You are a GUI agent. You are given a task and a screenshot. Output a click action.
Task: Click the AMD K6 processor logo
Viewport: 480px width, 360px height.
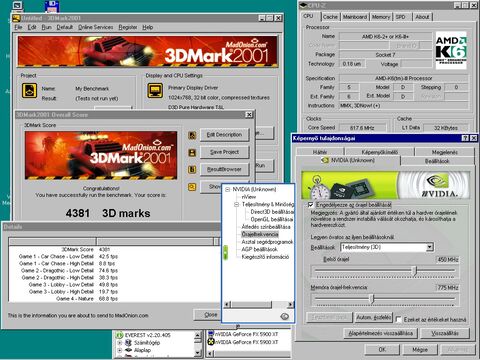(x=451, y=50)
